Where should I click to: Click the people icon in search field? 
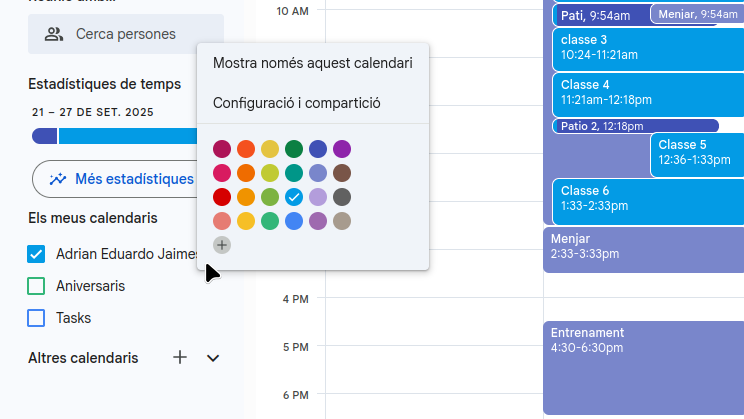coord(54,34)
